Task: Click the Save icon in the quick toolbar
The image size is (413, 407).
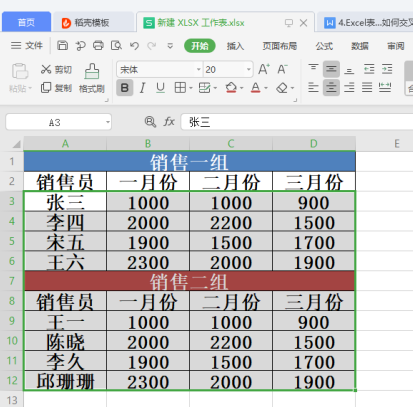Action: [62, 45]
